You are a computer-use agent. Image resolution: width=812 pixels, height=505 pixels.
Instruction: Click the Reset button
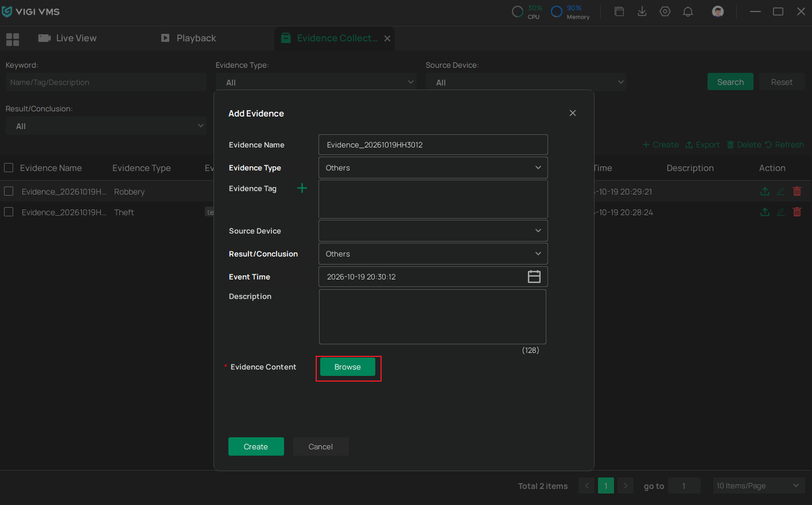(x=782, y=82)
